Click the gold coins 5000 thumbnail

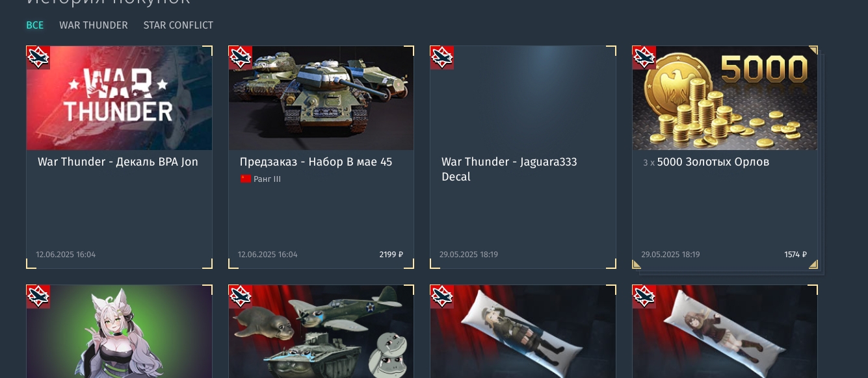pyautogui.click(x=725, y=98)
